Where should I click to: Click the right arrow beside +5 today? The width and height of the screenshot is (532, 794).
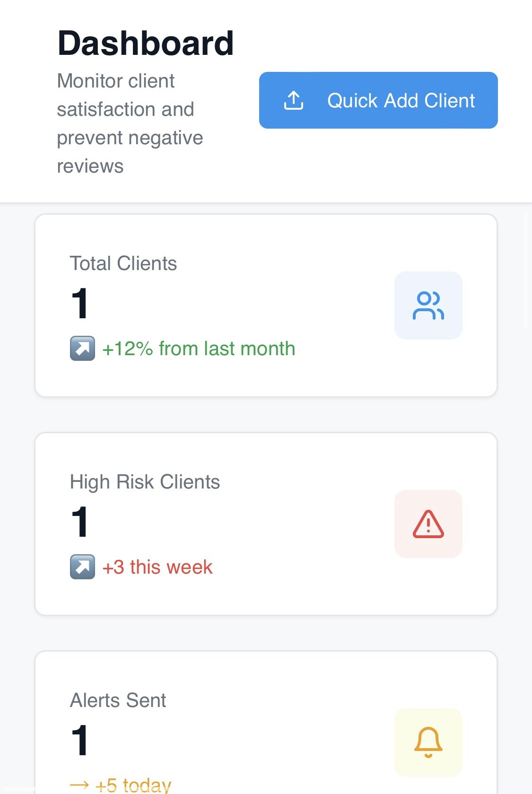pyautogui.click(x=79, y=785)
